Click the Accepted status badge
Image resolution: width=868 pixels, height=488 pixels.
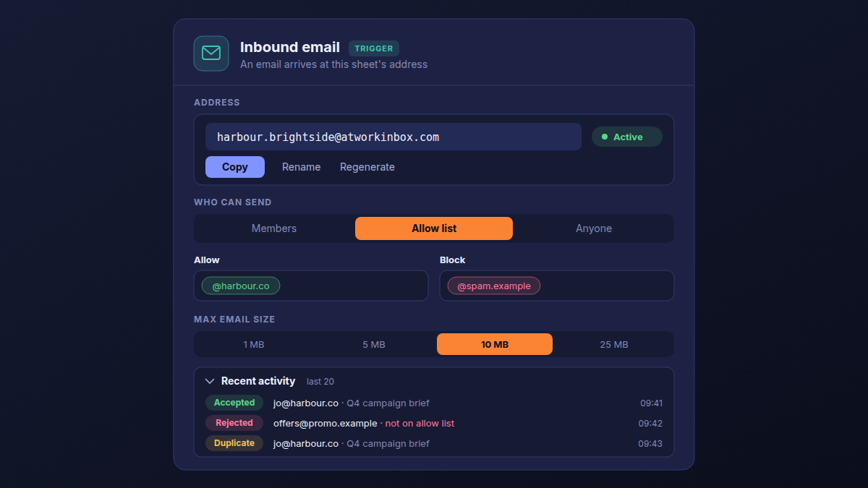point(234,403)
